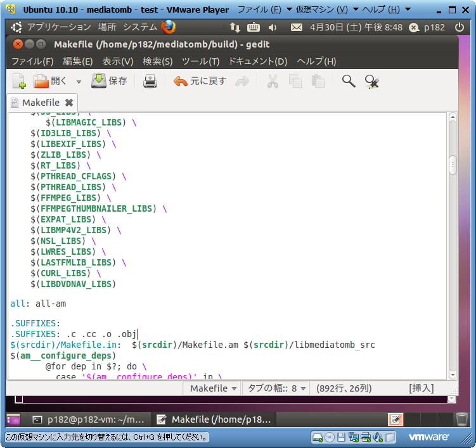476x448 pixels.
Task: Open Ubuntu アプリケーション menu
Action: tap(59, 27)
